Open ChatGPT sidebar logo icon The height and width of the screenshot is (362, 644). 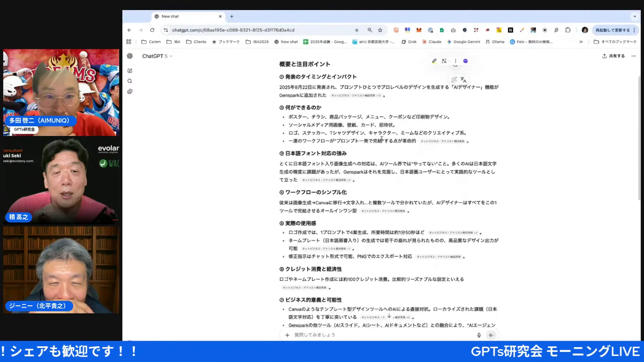pos(130,56)
